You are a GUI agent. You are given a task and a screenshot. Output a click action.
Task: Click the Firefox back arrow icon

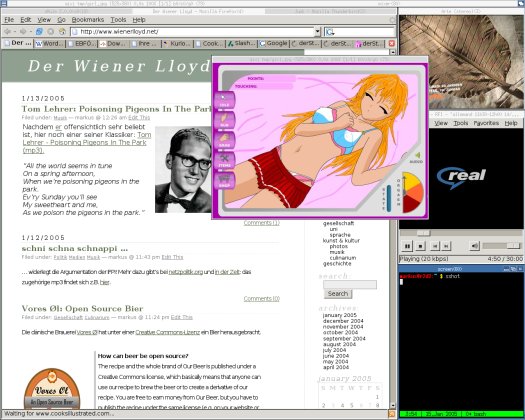click(x=7, y=32)
